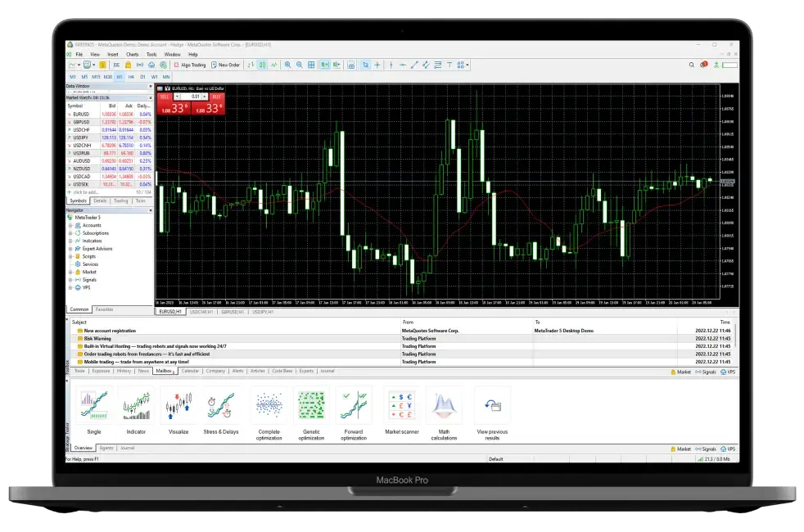Click the tile windows grid icon

coord(311,65)
